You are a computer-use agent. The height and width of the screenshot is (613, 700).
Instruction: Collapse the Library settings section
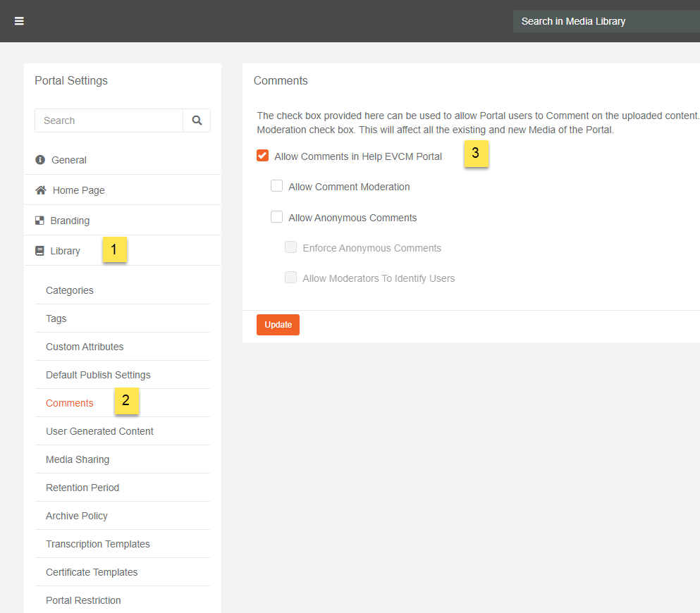pos(65,250)
